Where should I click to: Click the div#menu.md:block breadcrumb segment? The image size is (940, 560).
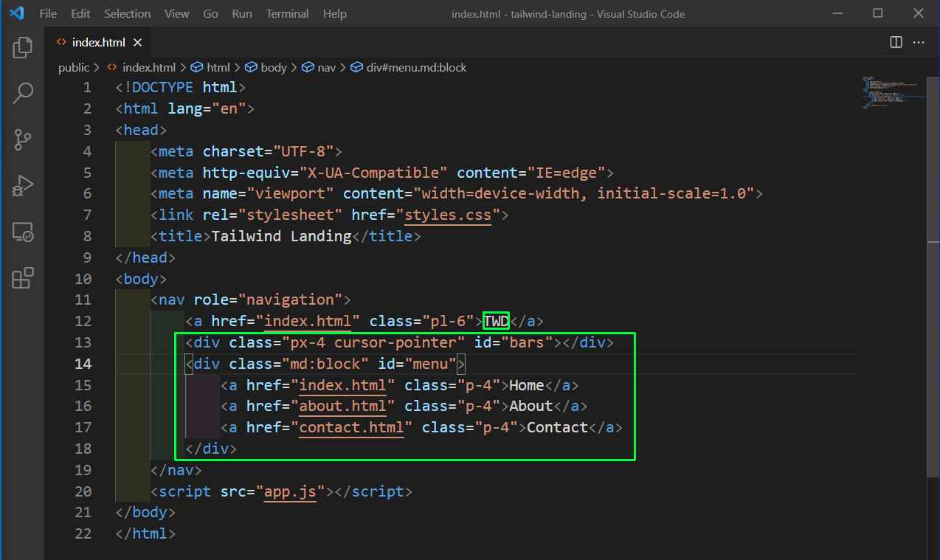(409, 67)
